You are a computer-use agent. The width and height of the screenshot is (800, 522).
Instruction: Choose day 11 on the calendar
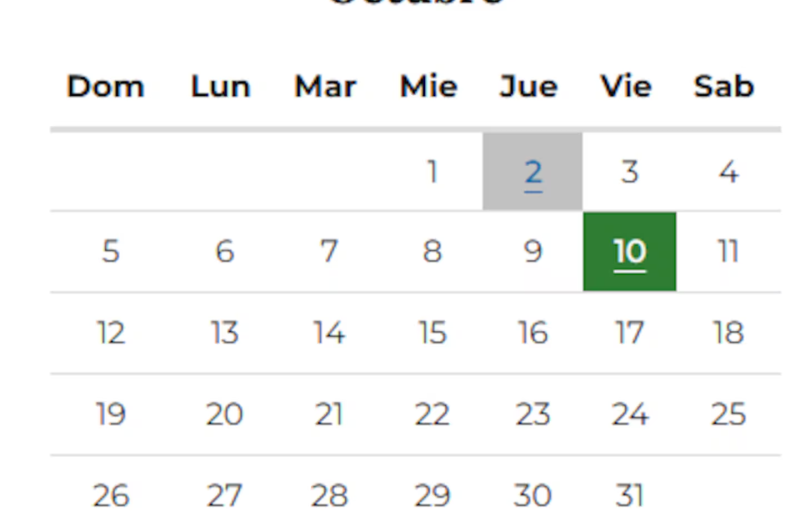tap(728, 252)
